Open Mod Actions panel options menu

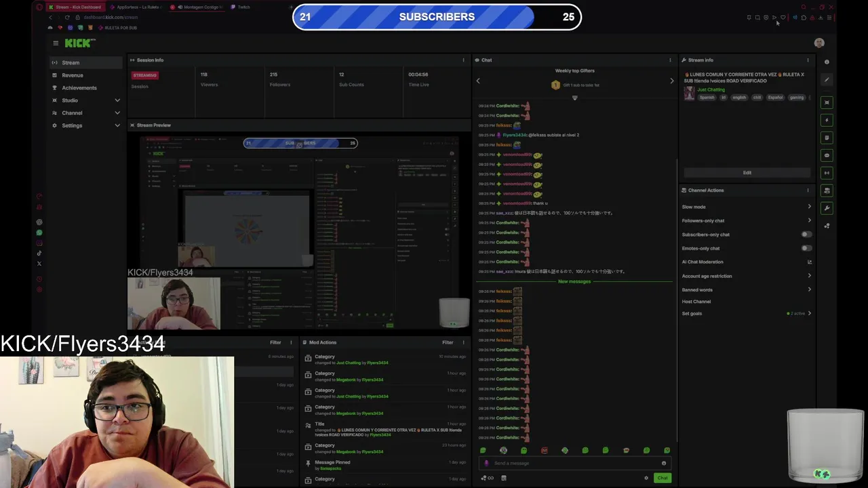(x=463, y=342)
